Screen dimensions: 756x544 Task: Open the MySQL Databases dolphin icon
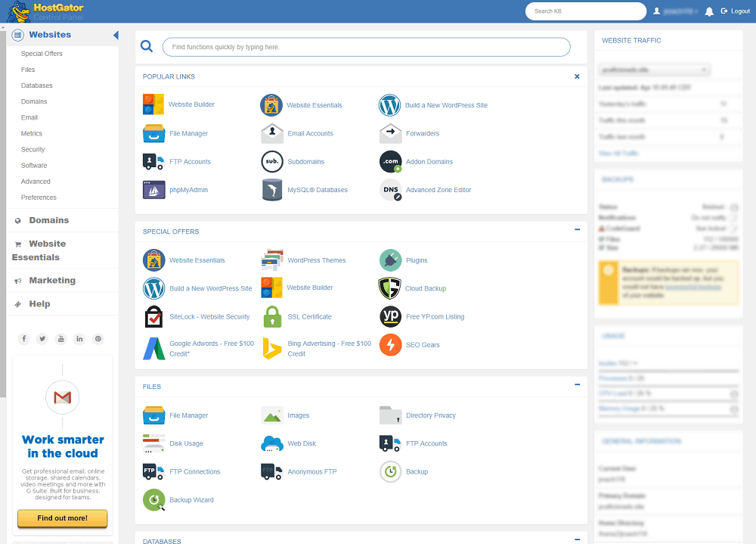272,190
